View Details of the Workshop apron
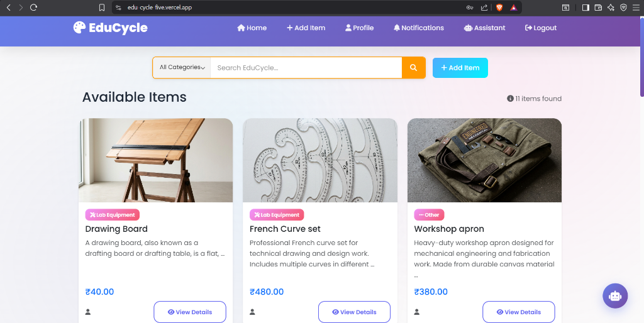Image resolution: width=644 pixels, height=323 pixels. pyautogui.click(x=519, y=312)
